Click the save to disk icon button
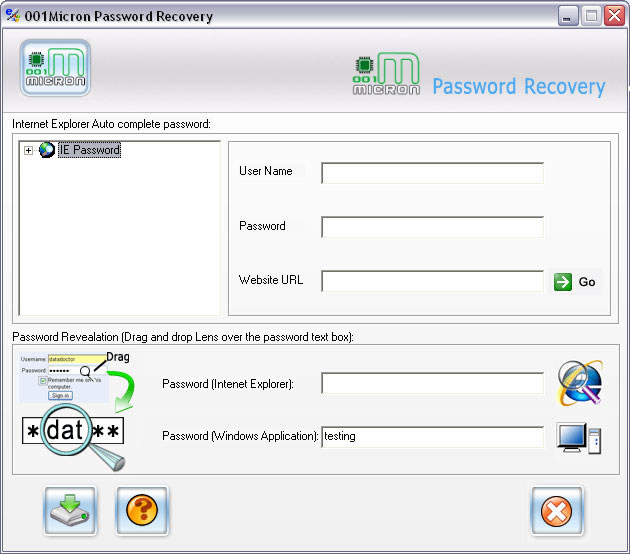630x554 pixels. coord(70,511)
